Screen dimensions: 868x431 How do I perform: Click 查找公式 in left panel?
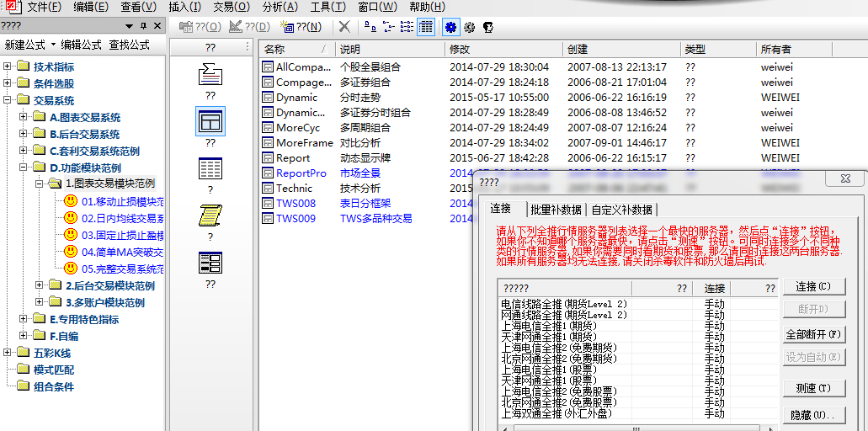(x=129, y=45)
